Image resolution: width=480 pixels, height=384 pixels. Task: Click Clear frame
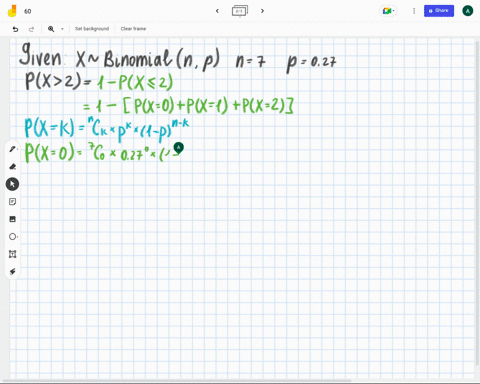click(133, 29)
